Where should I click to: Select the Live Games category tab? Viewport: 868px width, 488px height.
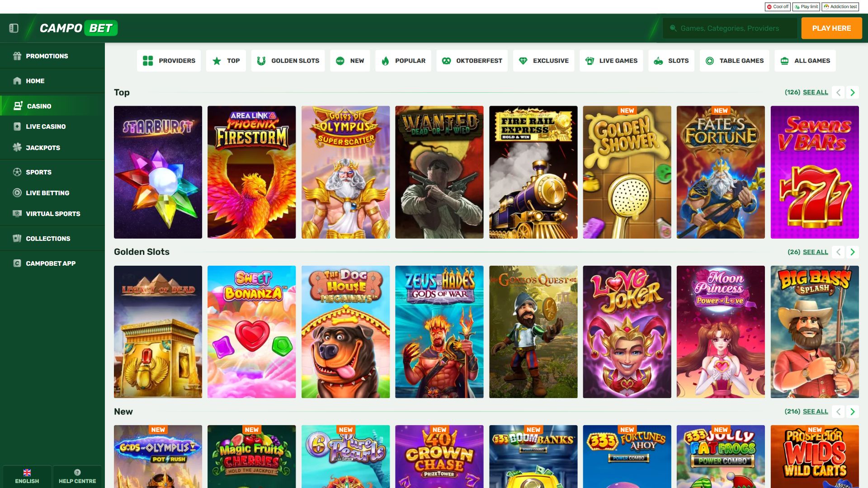pyautogui.click(x=611, y=61)
